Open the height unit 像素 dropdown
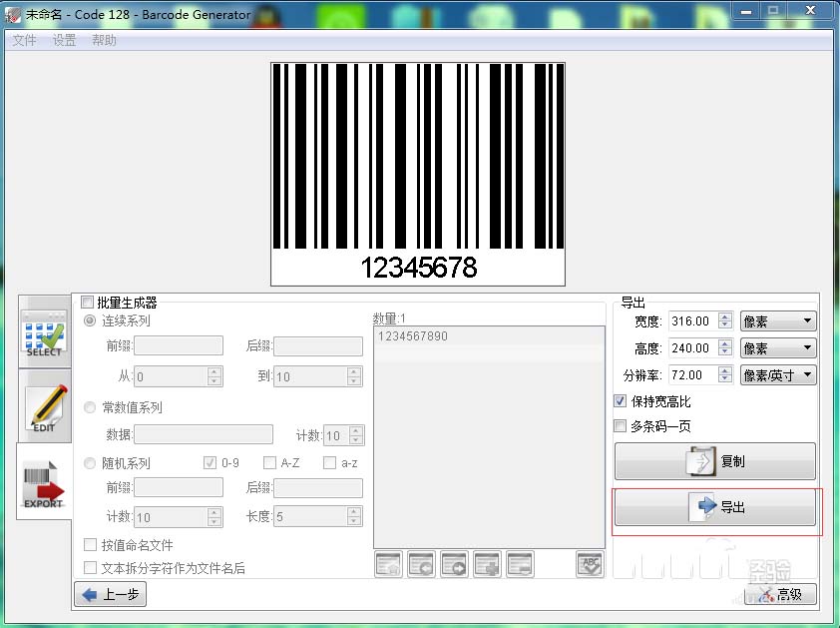The height and width of the screenshot is (628, 840). click(778, 348)
